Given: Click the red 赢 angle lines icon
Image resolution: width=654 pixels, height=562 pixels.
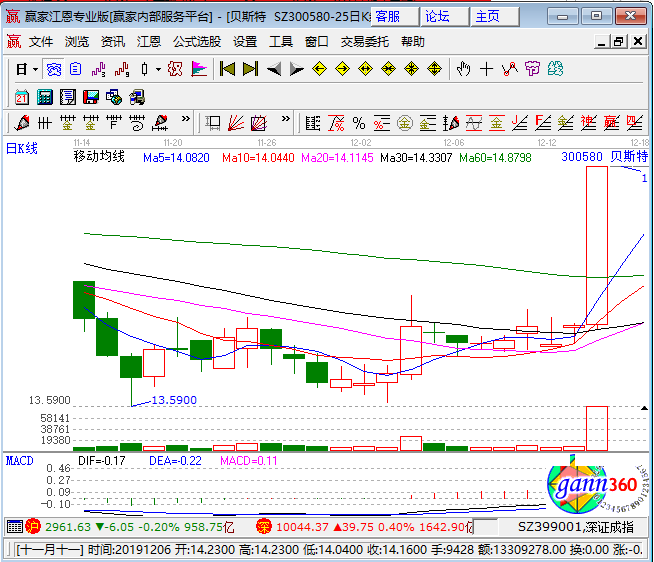Looking at the screenshot, I should (611, 123).
